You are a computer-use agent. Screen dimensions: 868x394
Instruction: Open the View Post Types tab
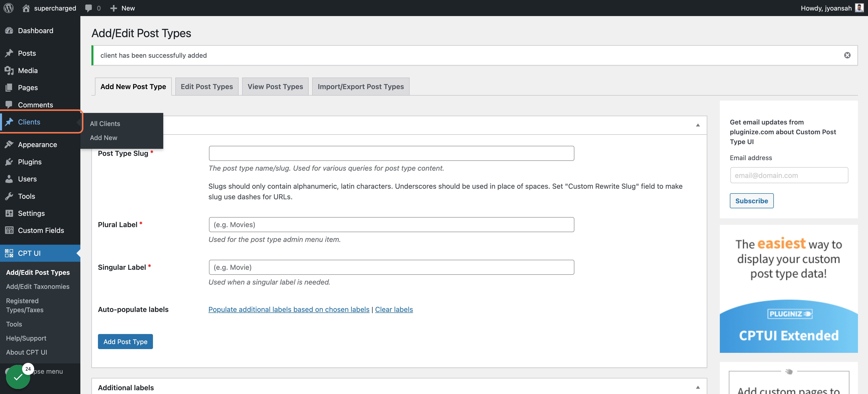coord(275,87)
